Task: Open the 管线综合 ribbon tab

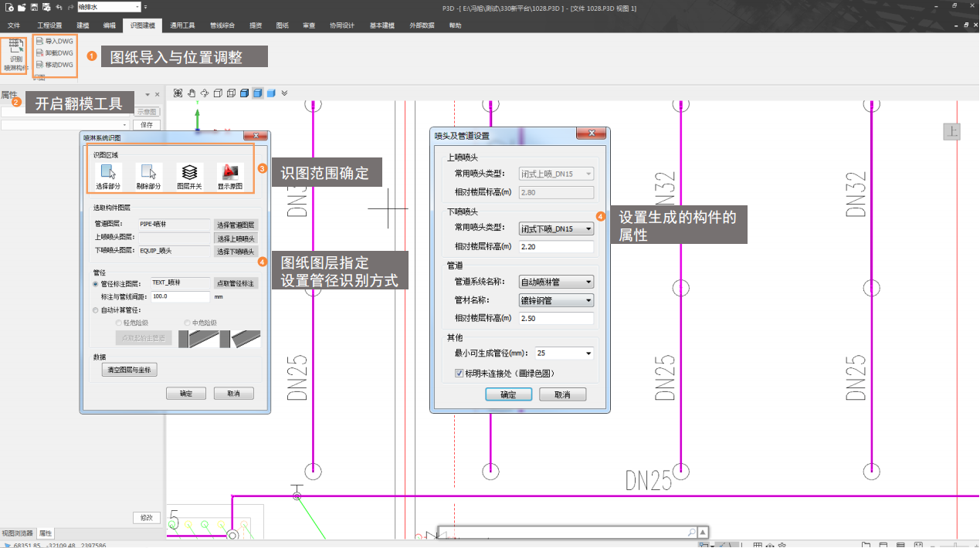Action: 222,25
